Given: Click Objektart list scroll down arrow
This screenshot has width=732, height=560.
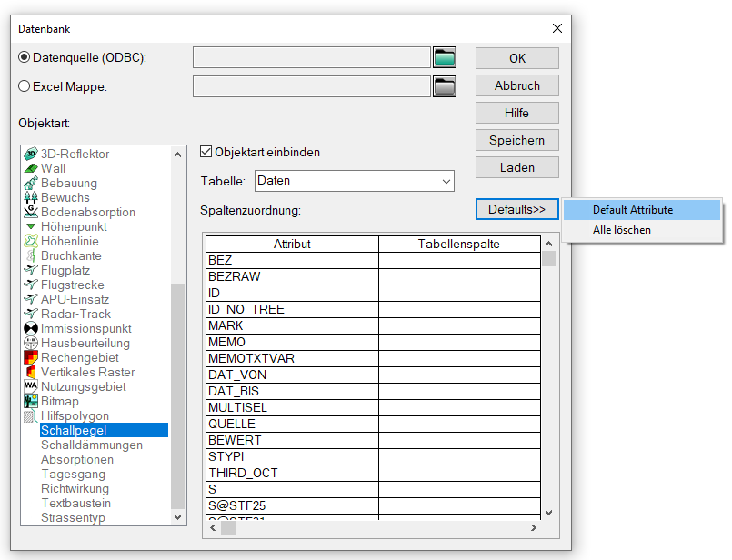Looking at the screenshot, I should pyautogui.click(x=177, y=516).
